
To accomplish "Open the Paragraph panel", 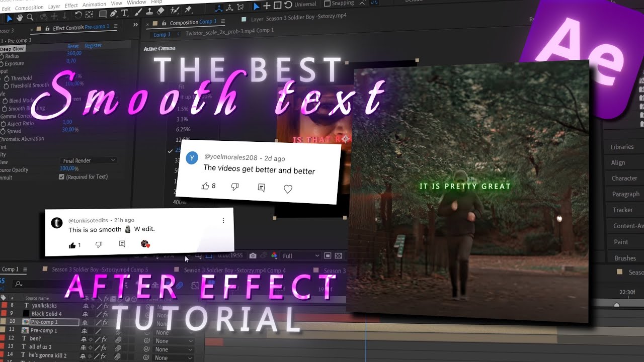I will coord(625,194).
